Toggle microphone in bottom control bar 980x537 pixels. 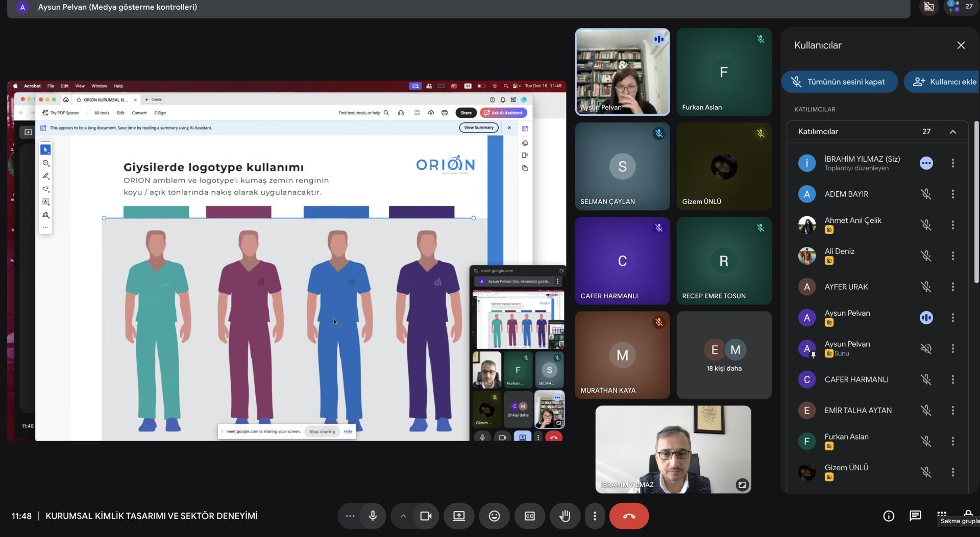[x=373, y=516]
